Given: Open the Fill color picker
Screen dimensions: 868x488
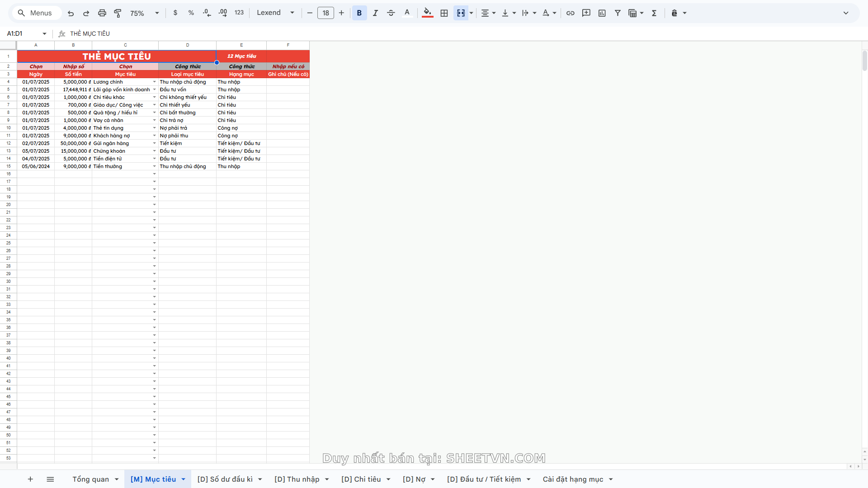Looking at the screenshot, I should 427,13.
